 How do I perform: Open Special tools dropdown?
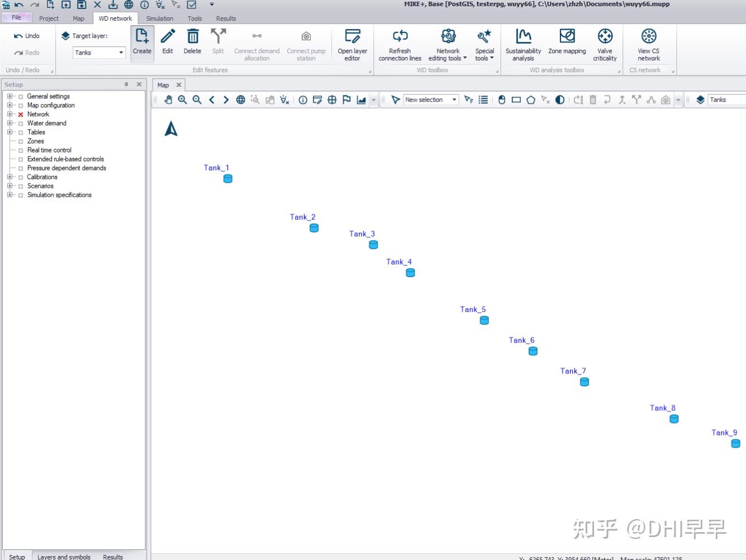tap(484, 44)
